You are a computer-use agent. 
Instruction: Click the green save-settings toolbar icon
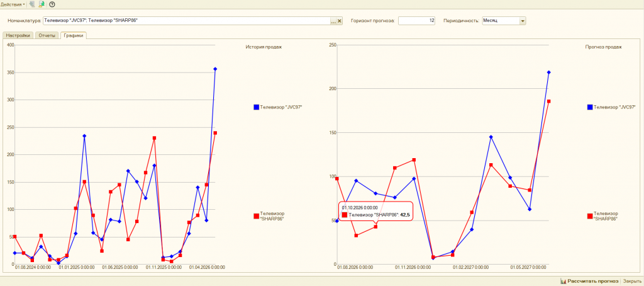(42, 4)
